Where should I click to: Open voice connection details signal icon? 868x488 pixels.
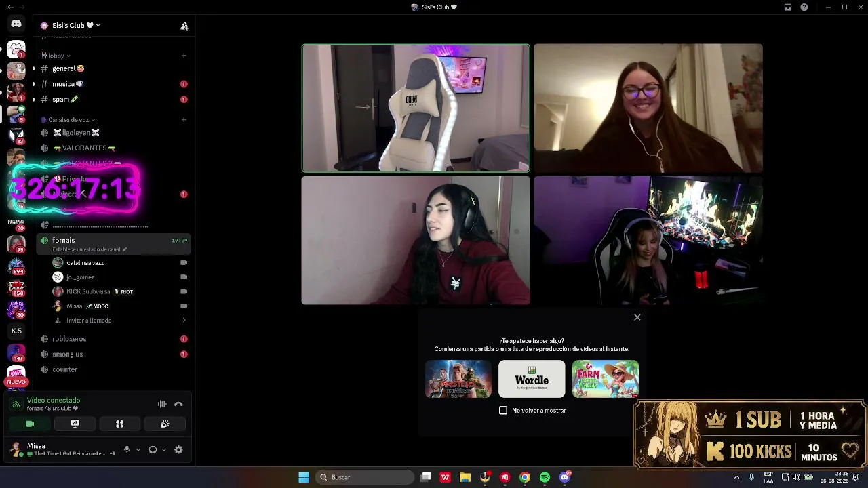(x=16, y=404)
